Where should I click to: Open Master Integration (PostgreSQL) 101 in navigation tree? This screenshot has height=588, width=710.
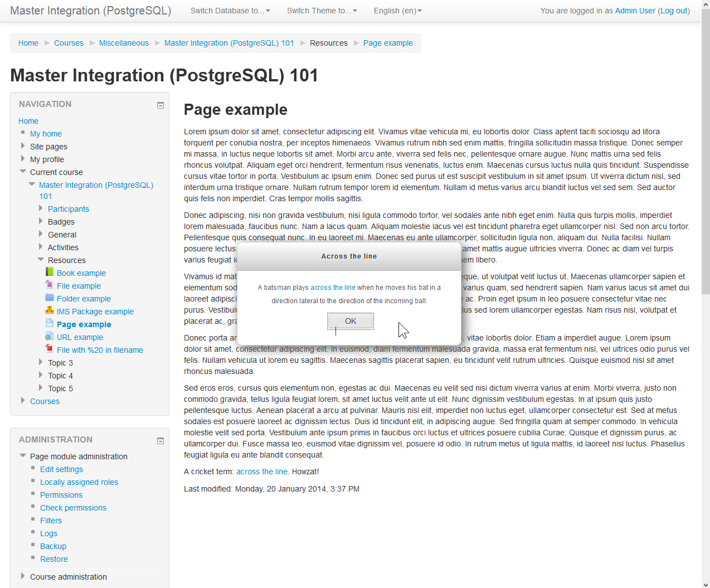coord(96,191)
